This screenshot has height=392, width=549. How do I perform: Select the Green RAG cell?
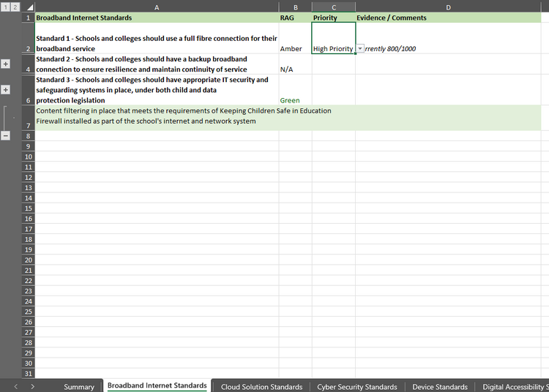tap(295, 90)
